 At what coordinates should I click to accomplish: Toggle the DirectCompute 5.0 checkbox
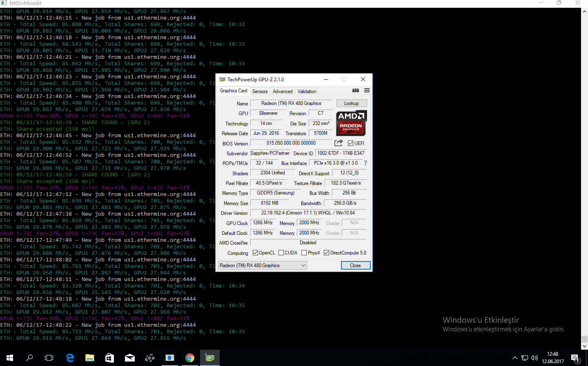(x=326, y=252)
